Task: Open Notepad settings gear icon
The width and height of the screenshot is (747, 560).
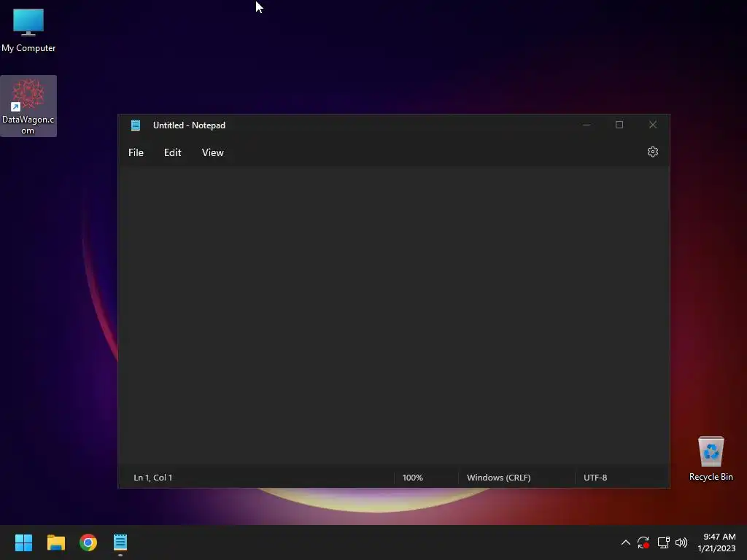Action: 653,152
